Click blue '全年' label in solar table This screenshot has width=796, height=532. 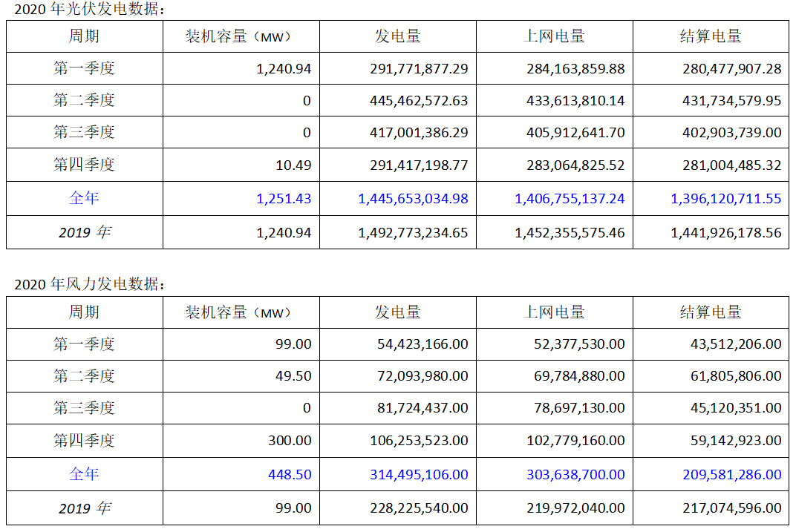[84, 198]
